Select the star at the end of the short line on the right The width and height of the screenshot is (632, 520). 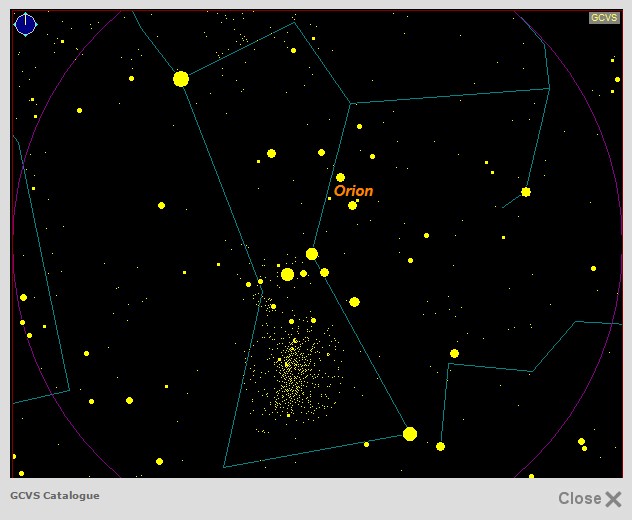click(526, 192)
